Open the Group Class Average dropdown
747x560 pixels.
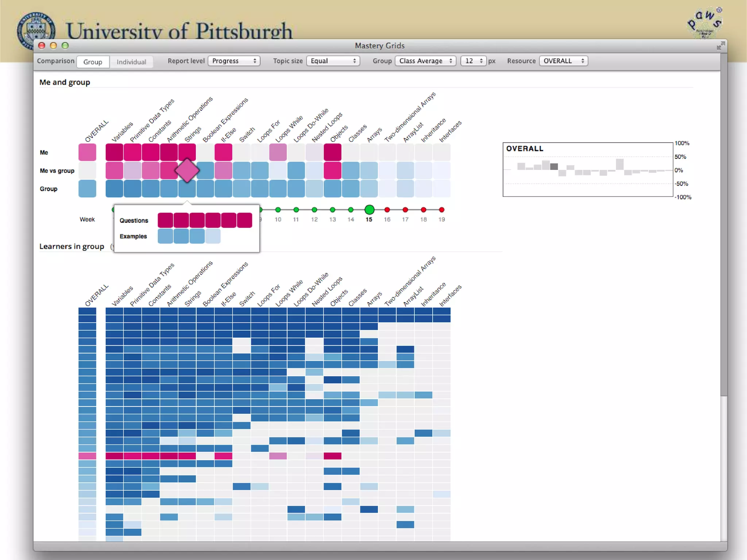tap(425, 61)
